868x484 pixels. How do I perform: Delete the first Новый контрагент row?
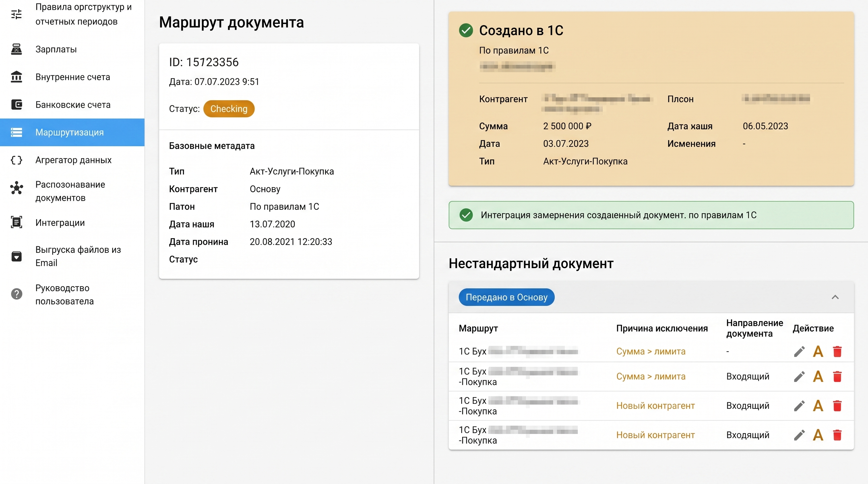[x=837, y=406]
